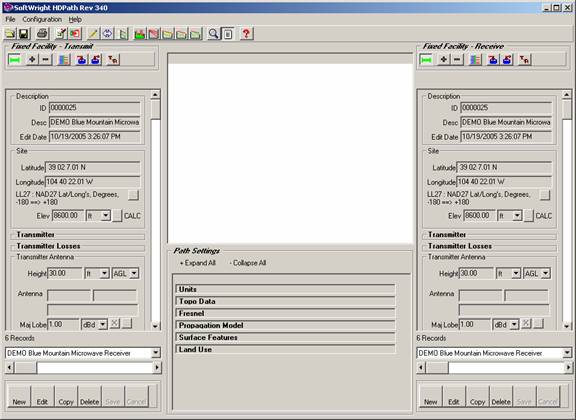Screen dimensions: 576x420
Task: Click the Print icon in main toolbar
Action: tap(42, 34)
